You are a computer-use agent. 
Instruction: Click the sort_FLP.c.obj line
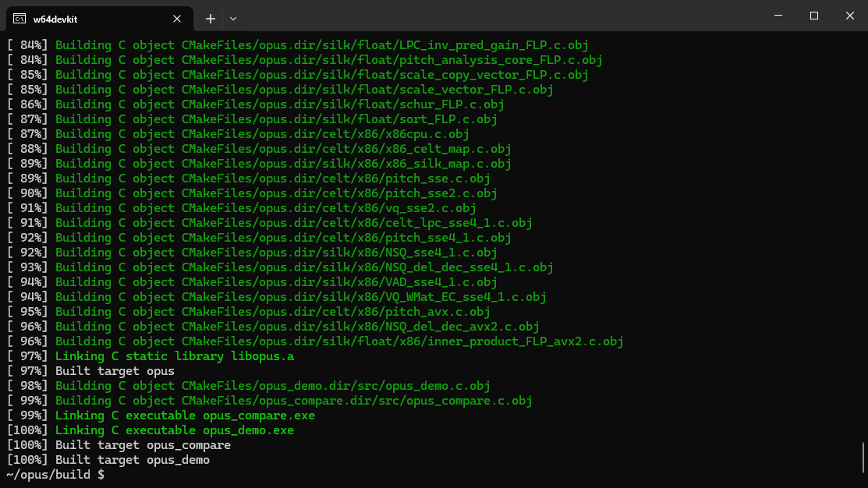point(252,119)
